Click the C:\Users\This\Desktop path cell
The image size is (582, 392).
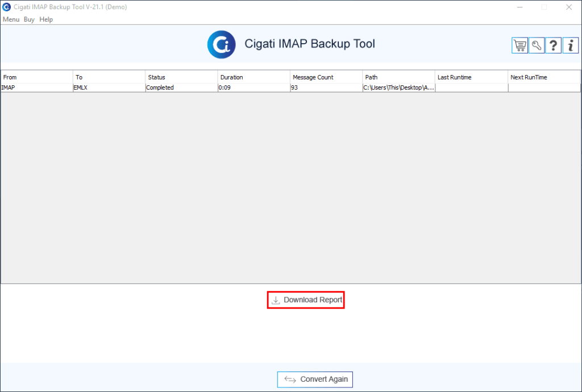[398, 87]
